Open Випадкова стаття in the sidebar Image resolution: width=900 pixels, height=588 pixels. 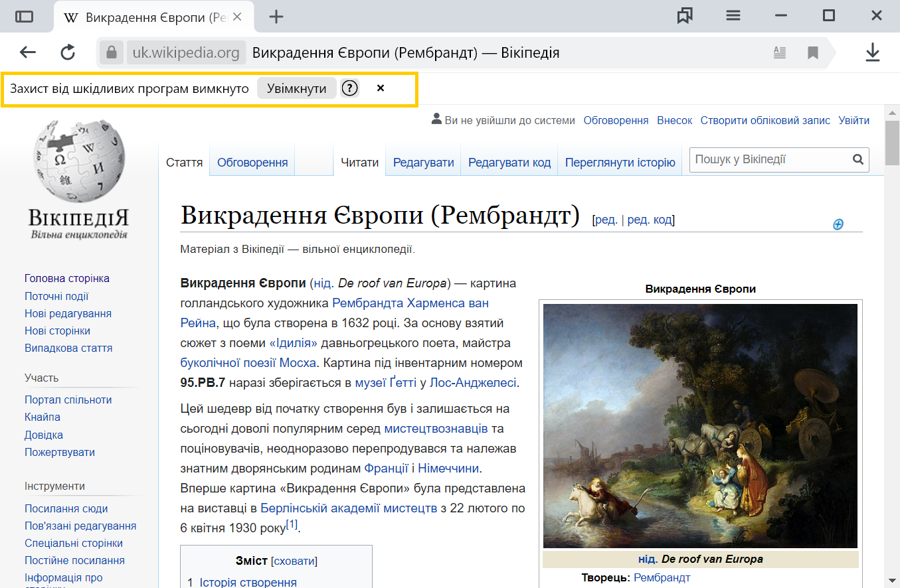click(x=68, y=348)
